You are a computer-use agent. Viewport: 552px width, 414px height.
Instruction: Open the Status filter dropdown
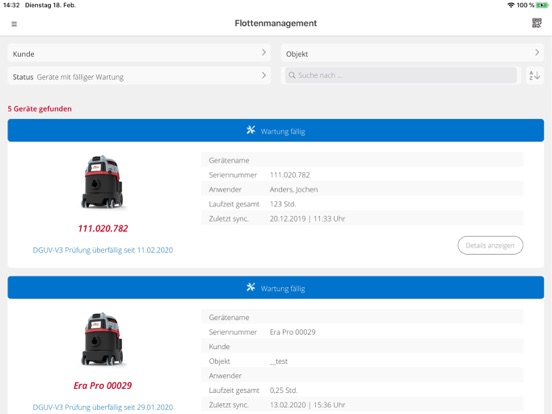pyautogui.click(x=139, y=76)
